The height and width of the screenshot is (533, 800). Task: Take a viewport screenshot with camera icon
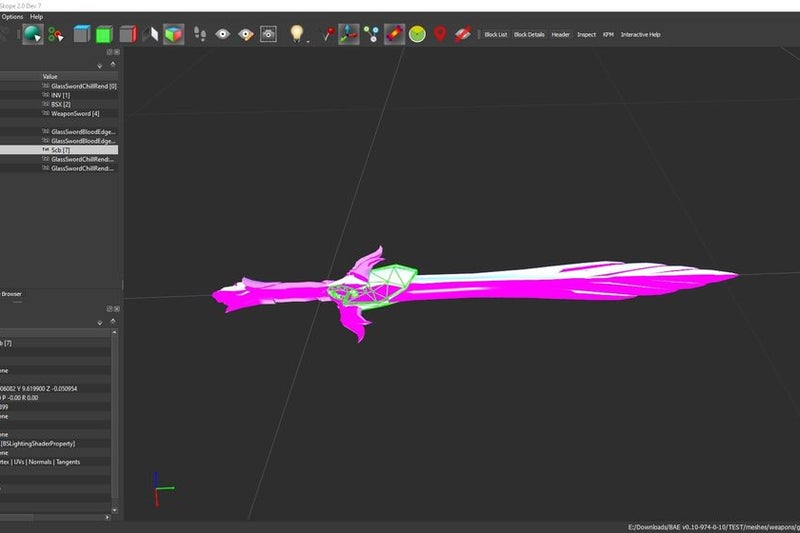(x=268, y=34)
